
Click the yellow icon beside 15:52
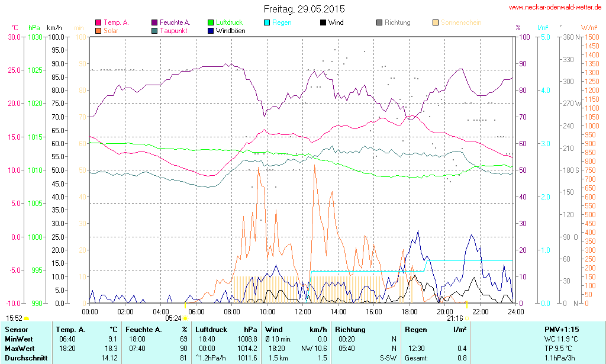tap(26, 318)
